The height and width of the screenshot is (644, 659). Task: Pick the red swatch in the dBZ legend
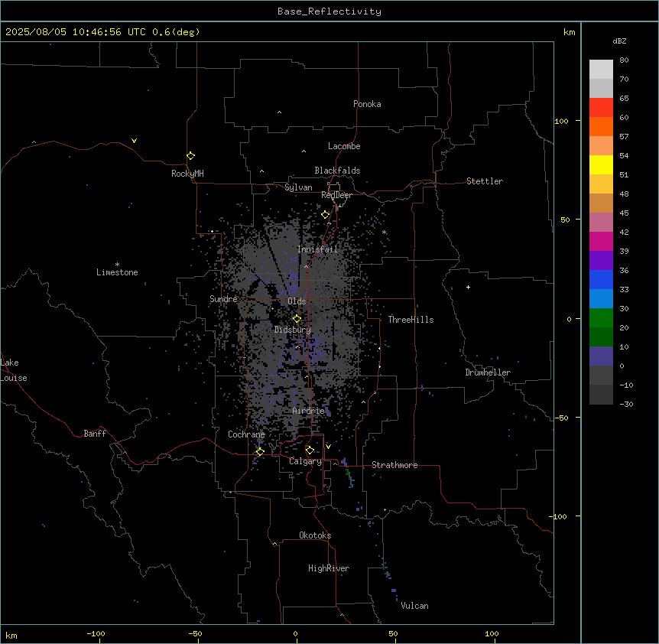pyautogui.click(x=601, y=107)
